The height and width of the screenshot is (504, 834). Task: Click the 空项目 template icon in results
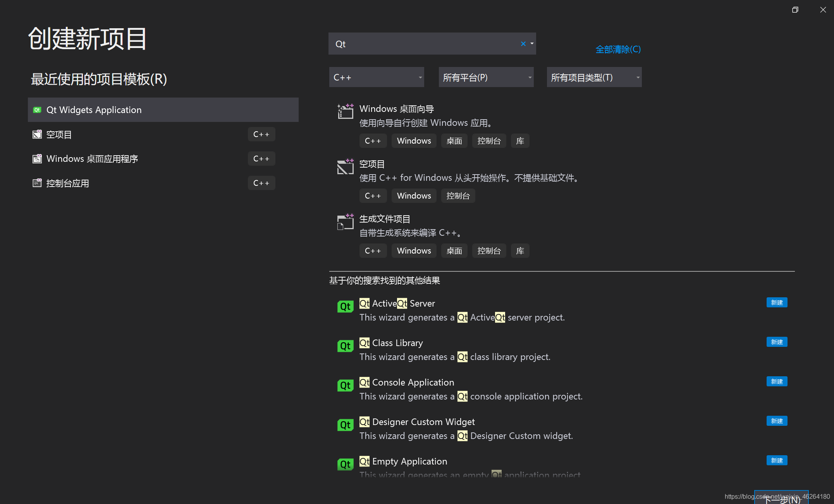point(345,166)
